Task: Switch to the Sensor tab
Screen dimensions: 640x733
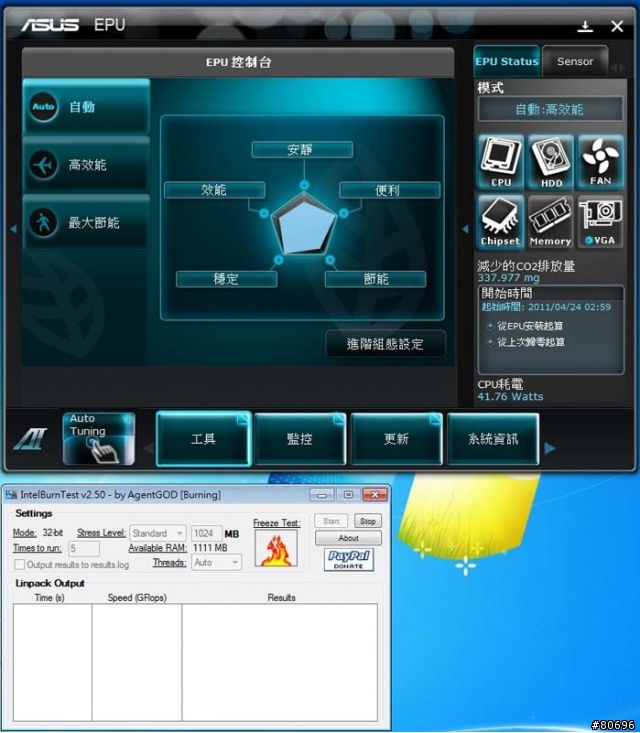Action: pos(575,61)
